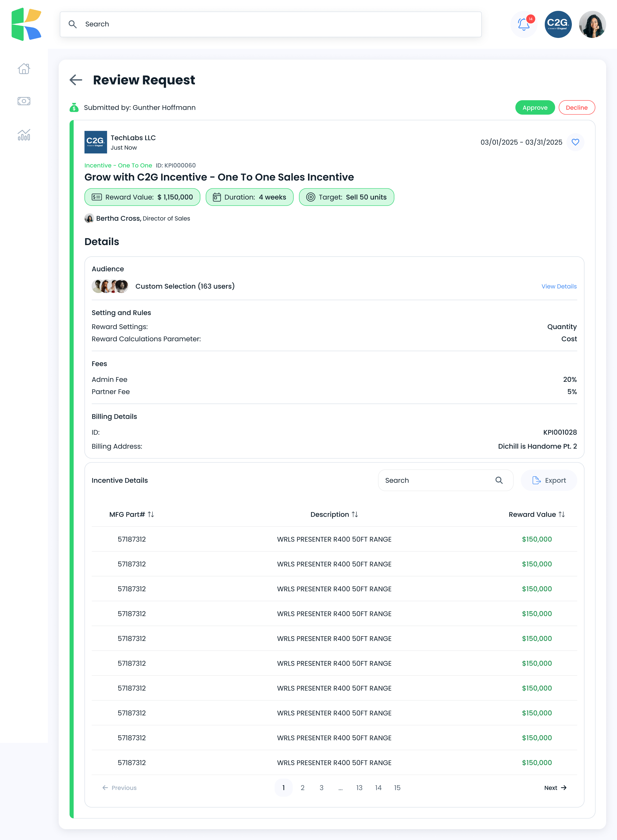Go to page 2 in pagination

pyautogui.click(x=302, y=788)
